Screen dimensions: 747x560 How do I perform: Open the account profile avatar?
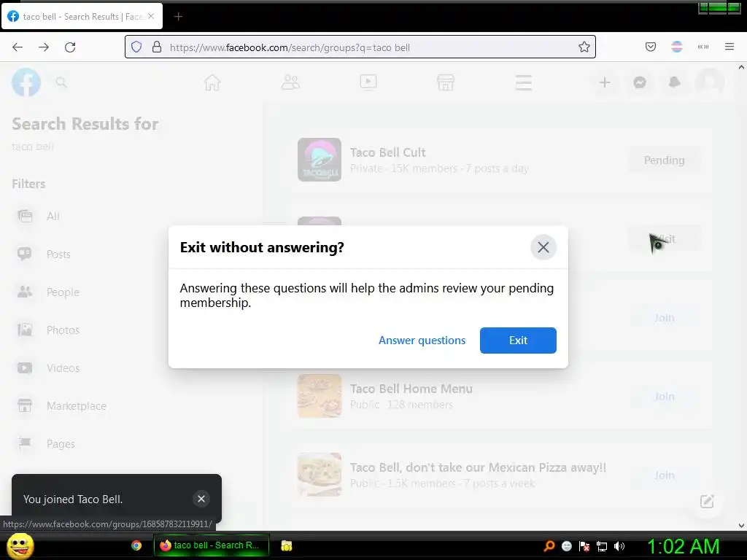710,82
